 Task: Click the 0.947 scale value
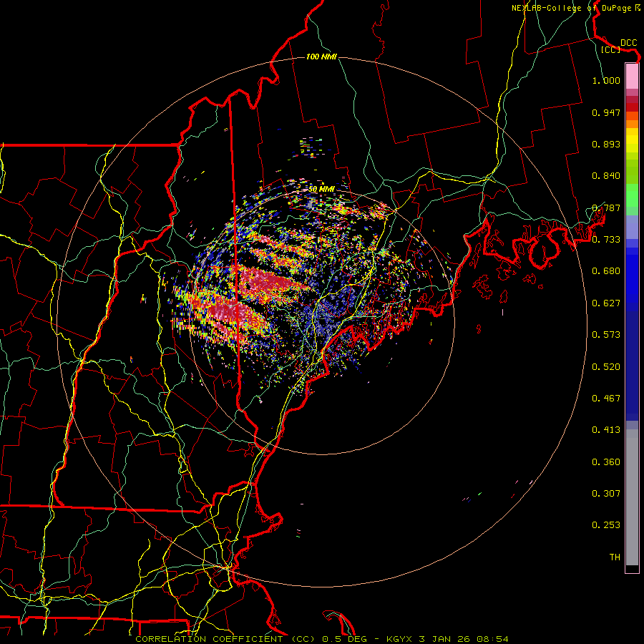pyautogui.click(x=606, y=112)
